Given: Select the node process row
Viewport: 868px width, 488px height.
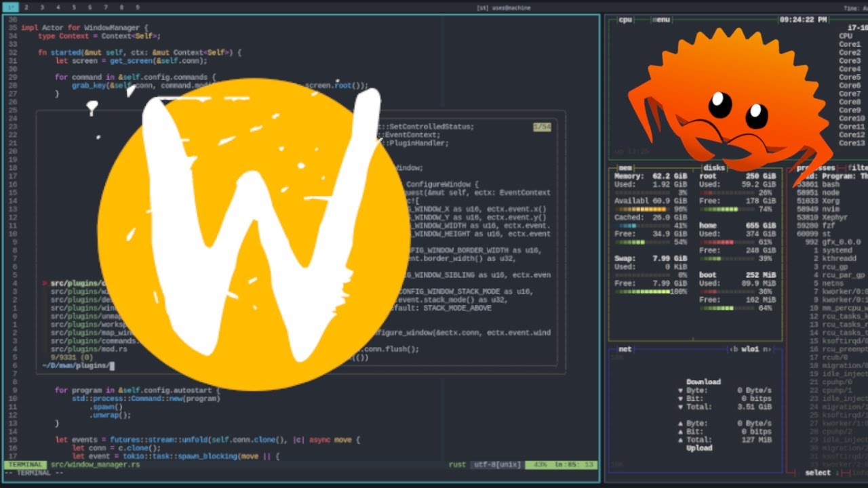Looking at the screenshot, I should click(832, 192).
